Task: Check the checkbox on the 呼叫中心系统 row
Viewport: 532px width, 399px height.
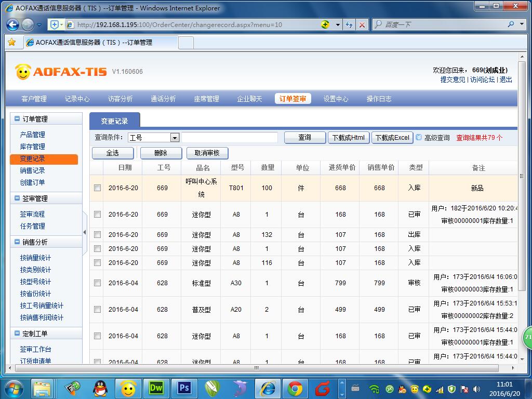Action: pos(97,189)
